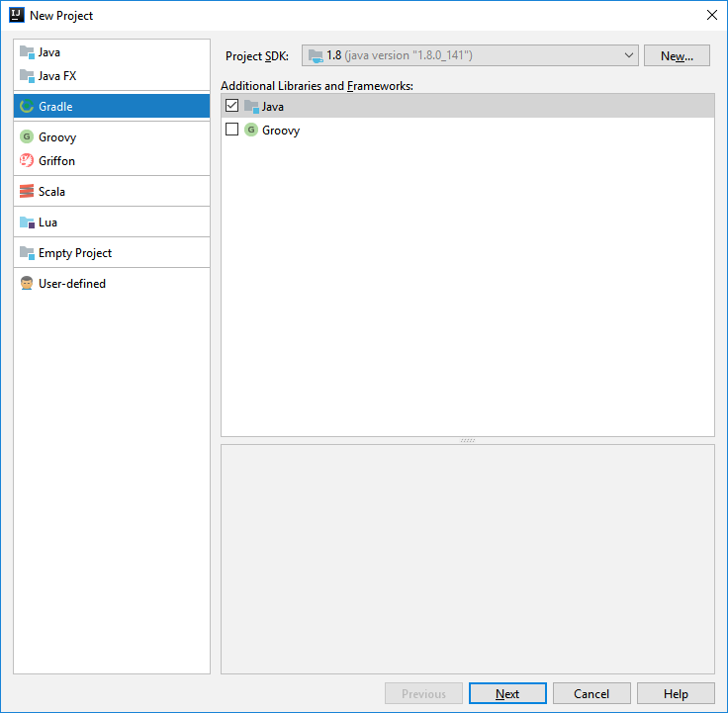Select the Gradle label in project types
Screen dimensions: 728x713
[55, 107]
